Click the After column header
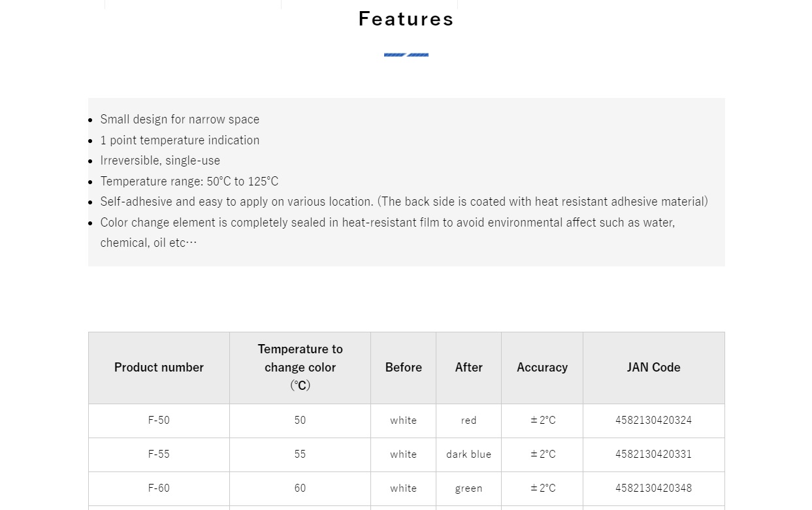The height and width of the screenshot is (510, 812). [x=468, y=368]
